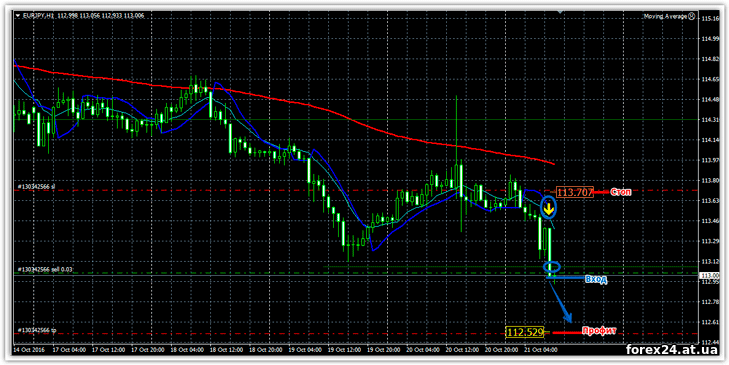The width and height of the screenshot is (729, 365).
Task: Click the 114.65 price axis label
Action: pyautogui.click(x=711, y=79)
